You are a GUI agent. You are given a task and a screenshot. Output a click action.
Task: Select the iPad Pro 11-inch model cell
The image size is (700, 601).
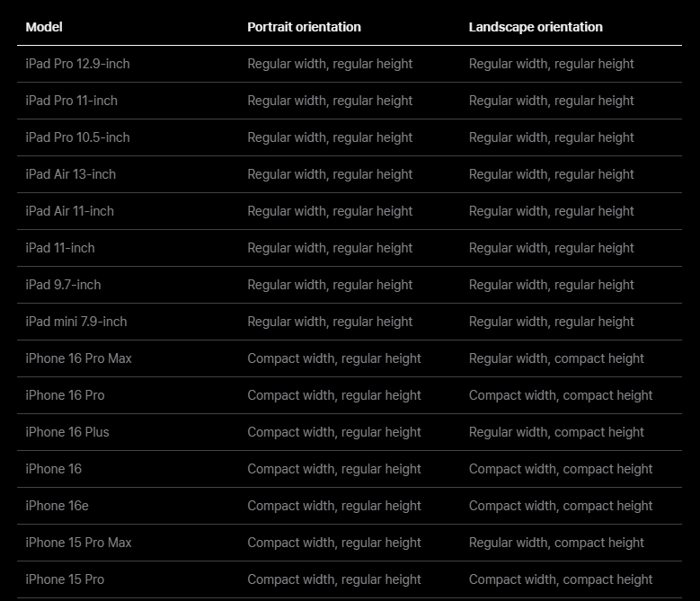[71, 101]
